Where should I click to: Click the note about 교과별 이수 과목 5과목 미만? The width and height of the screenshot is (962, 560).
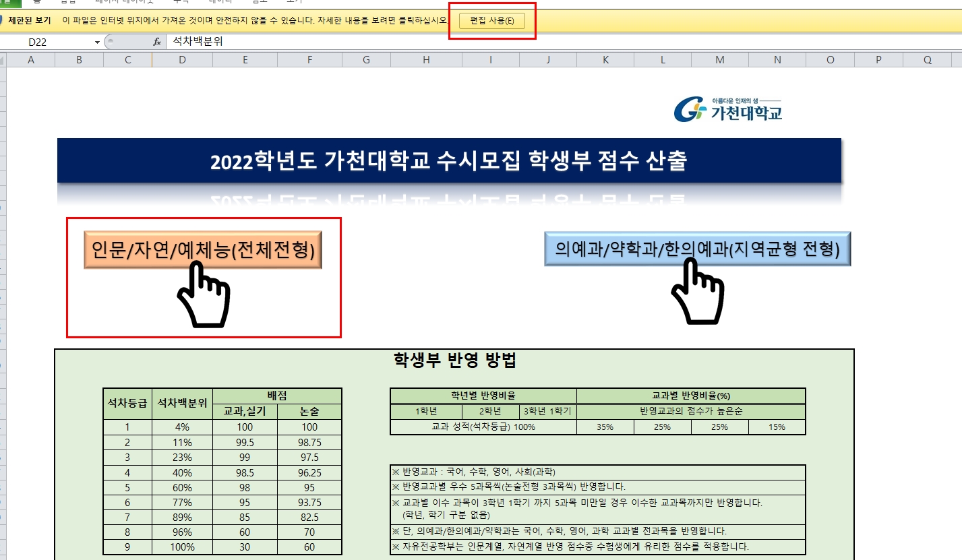pyautogui.click(x=598, y=509)
